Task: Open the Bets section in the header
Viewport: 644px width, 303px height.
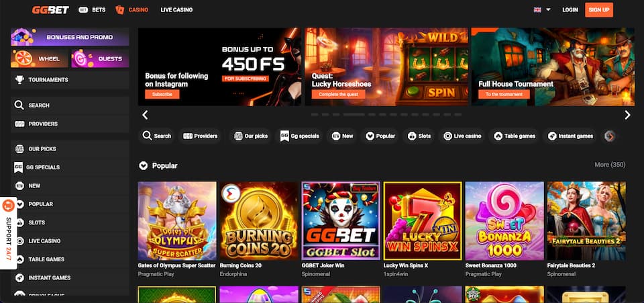Action: [x=92, y=10]
